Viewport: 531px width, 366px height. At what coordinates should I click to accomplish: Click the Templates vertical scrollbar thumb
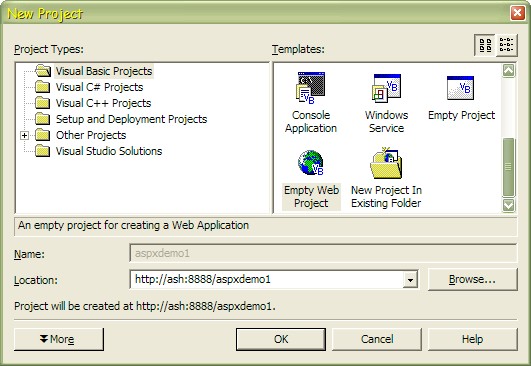pos(509,167)
